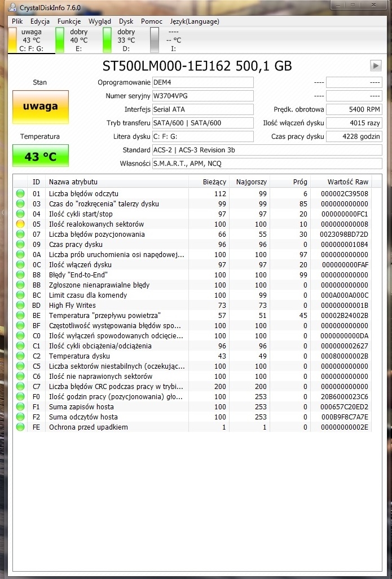Select disk D: at 33 °C

pos(126,40)
